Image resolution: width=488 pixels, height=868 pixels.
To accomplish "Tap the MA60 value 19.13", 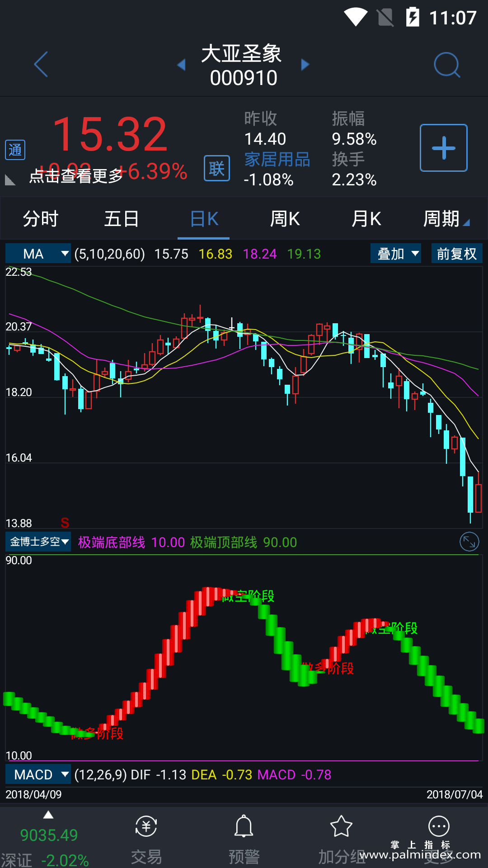I will (x=304, y=254).
